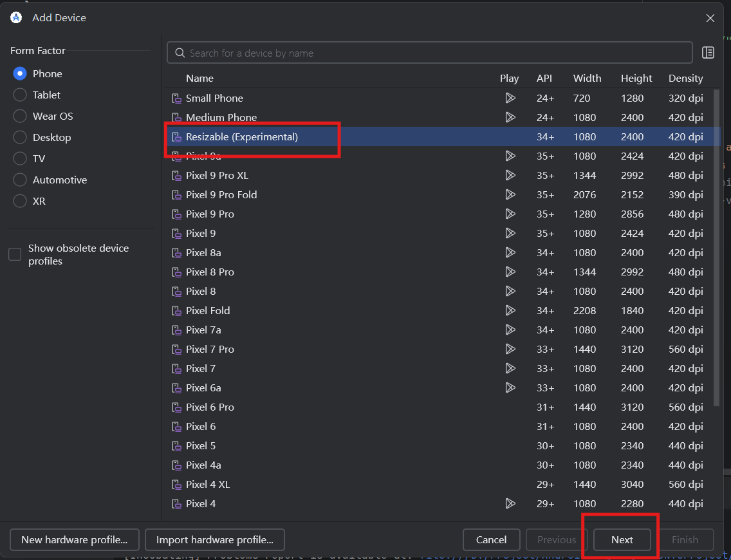731x560 pixels.
Task: Select the Phone form factor radio button
Action: [x=19, y=73]
